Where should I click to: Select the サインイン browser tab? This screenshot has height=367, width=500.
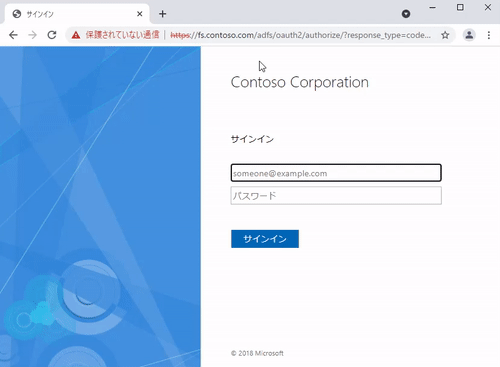coord(77,14)
